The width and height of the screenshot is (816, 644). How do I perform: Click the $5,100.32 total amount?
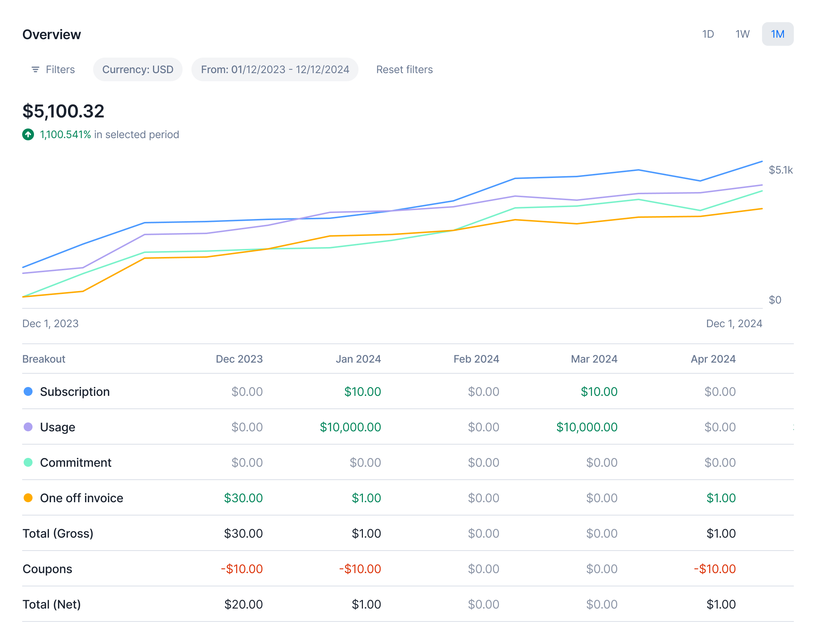tap(63, 111)
